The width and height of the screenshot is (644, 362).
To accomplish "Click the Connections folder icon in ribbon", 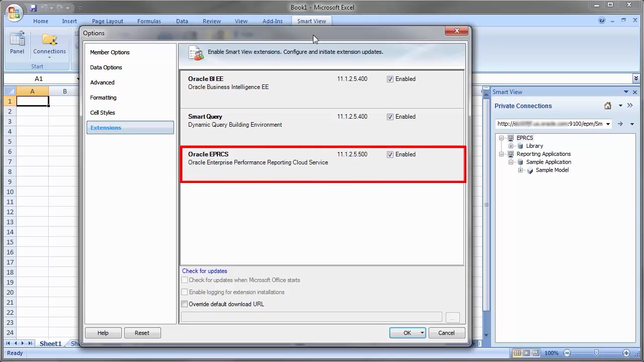I will click(x=49, y=40).
